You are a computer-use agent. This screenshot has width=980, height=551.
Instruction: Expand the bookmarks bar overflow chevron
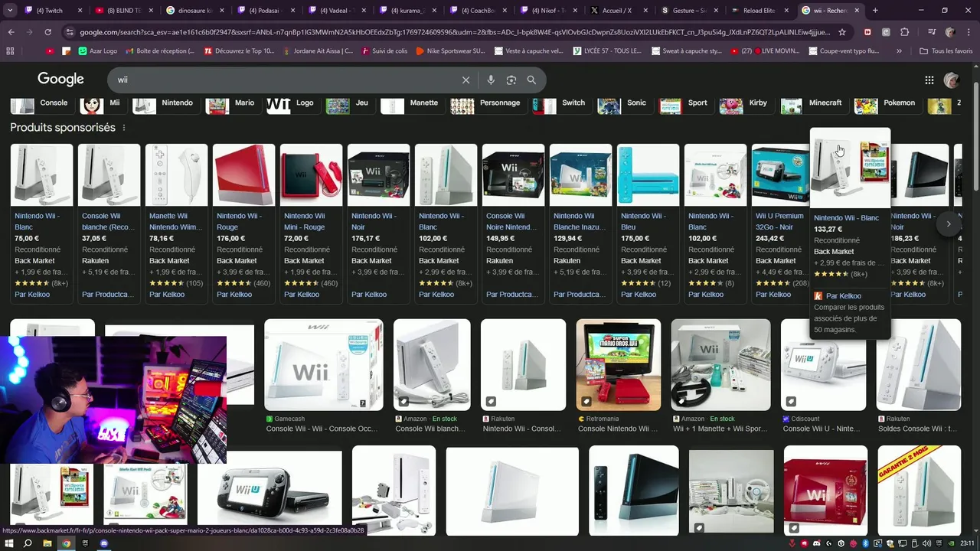pyautogui.click(x=899, y=51)
